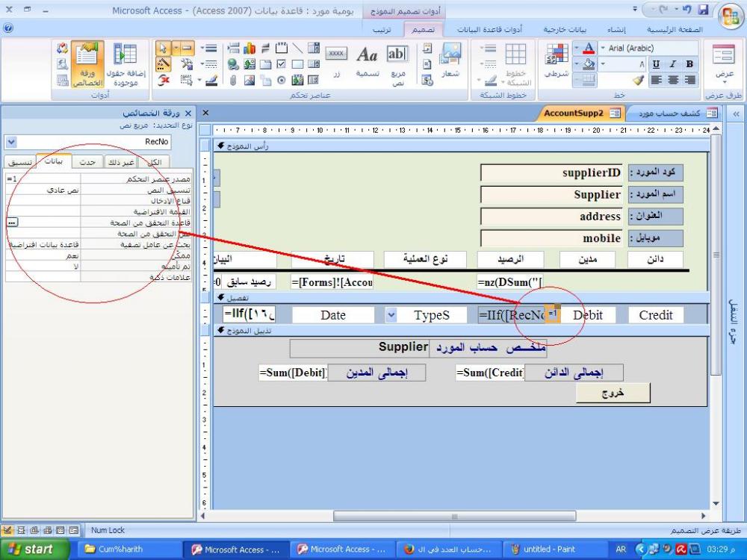
Task: Switch to the كشف حساب مورد document tab
Action: tap(673, 113)
